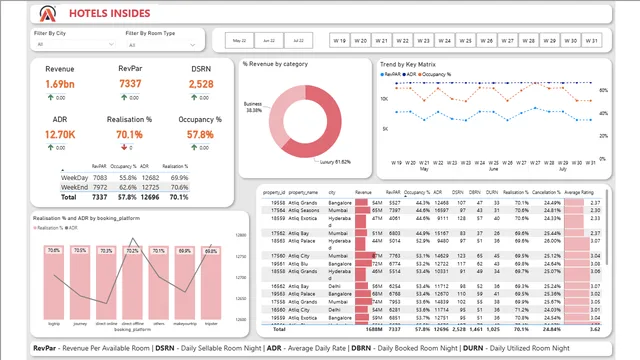Click the makeyourtrip bar in platform chart
The image size is (640, 360).
click(185, 282)
